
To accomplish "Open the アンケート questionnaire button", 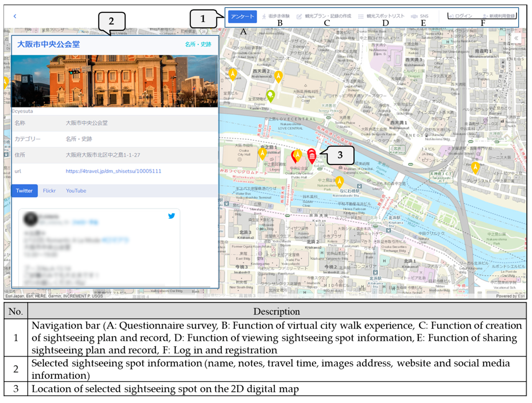I will click(242, 17).
